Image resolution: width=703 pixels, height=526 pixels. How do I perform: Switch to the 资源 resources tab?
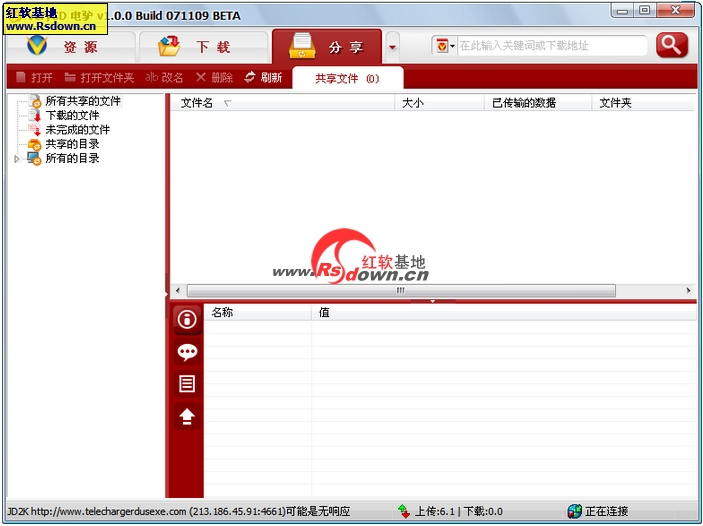(70, 47)
